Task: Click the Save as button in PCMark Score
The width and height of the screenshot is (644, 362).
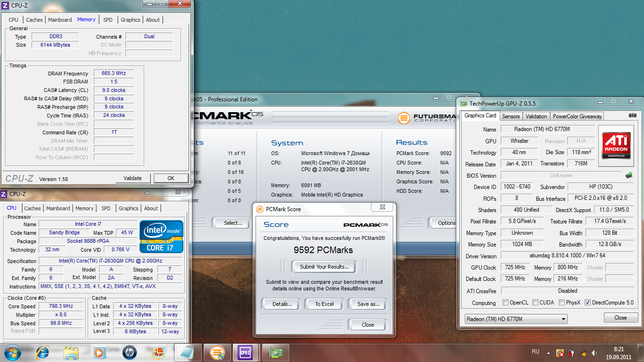Action: tap(368, 304)
